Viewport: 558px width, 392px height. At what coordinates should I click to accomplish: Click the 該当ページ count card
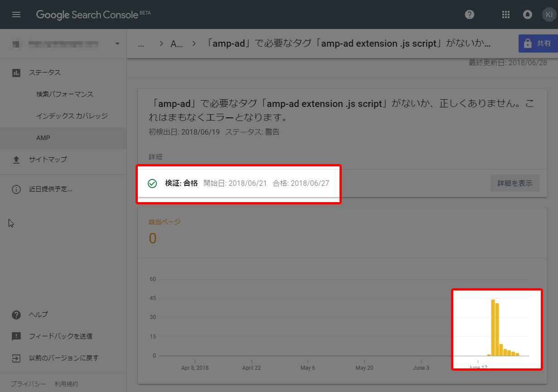[x=165, y=232]
